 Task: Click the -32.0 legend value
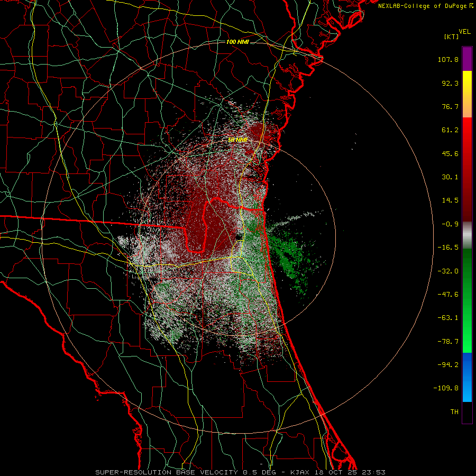coord(448,271)
